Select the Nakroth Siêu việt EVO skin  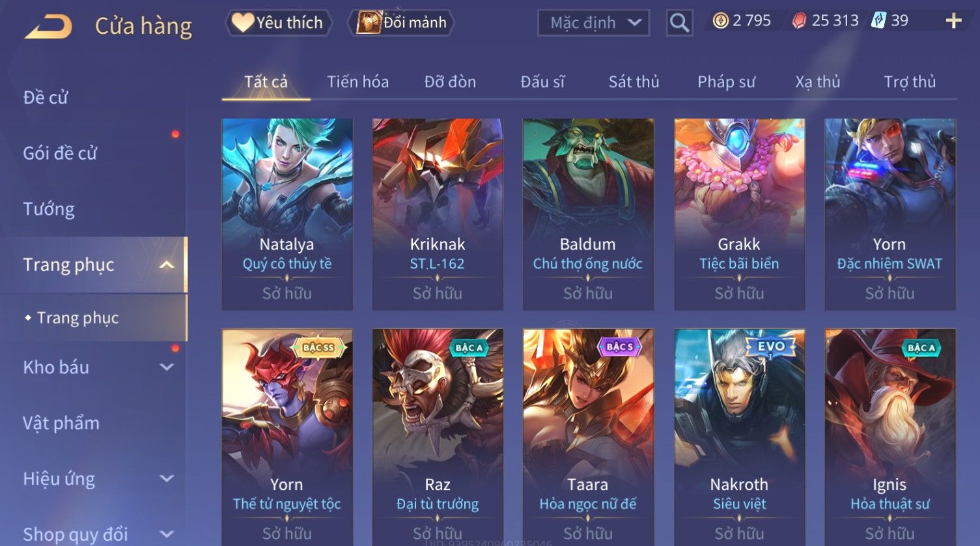(x=739, y=437)
